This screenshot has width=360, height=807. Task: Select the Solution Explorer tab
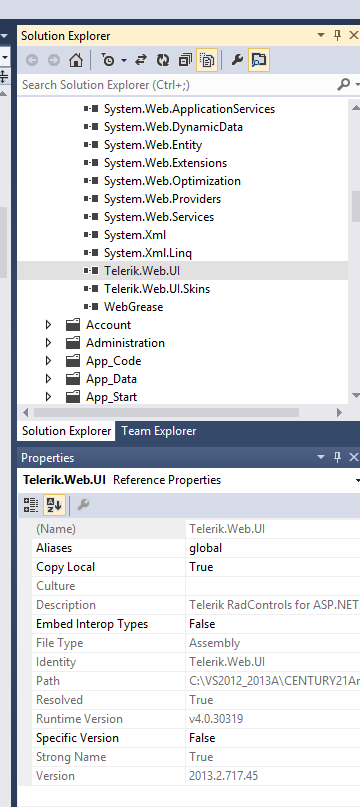(x=66, y=431)
